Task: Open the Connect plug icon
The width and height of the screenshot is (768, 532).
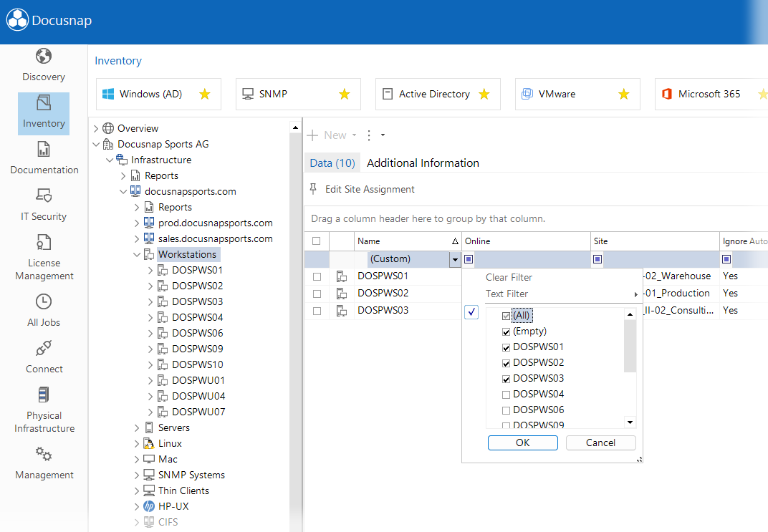Action: [44, 348]
